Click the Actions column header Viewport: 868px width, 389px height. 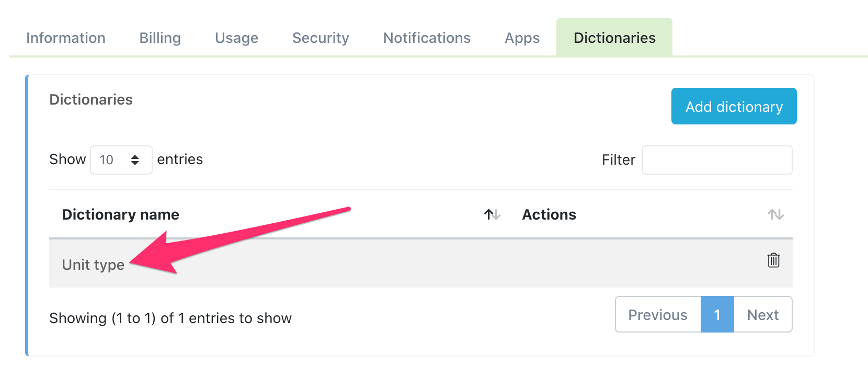click(549, 215)
